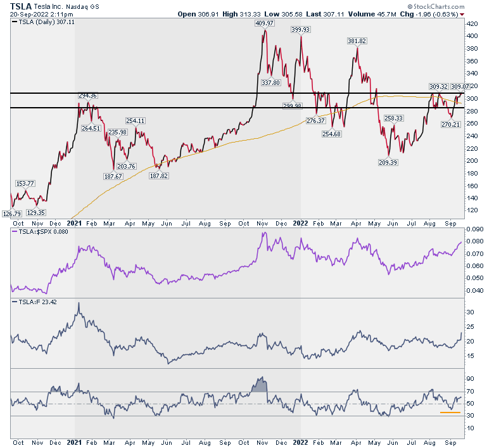Click the 187.82 low label
494x448 pixels.
[x=159, y=176]
